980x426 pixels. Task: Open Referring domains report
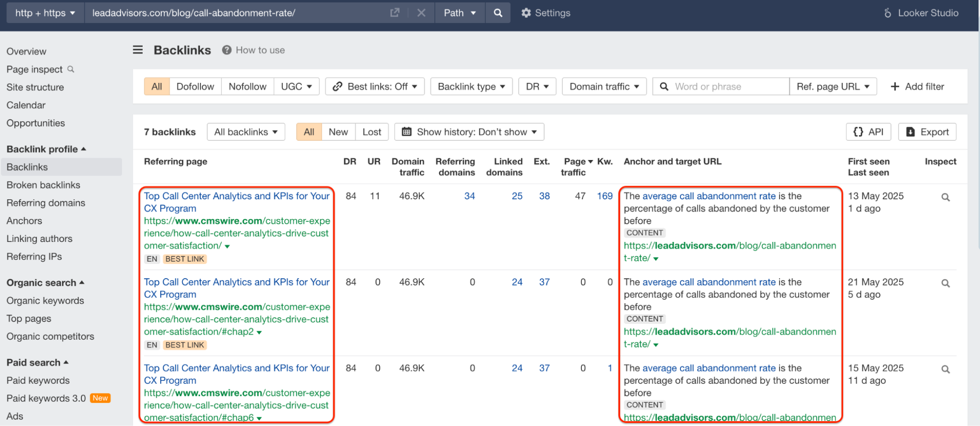(46, 203)
